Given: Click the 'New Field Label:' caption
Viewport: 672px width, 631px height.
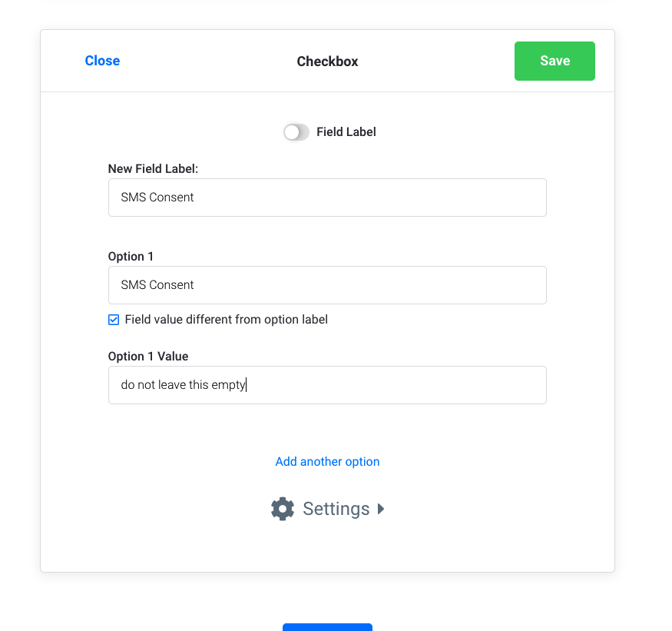Looking at the screenshot, I should [153, 169].
